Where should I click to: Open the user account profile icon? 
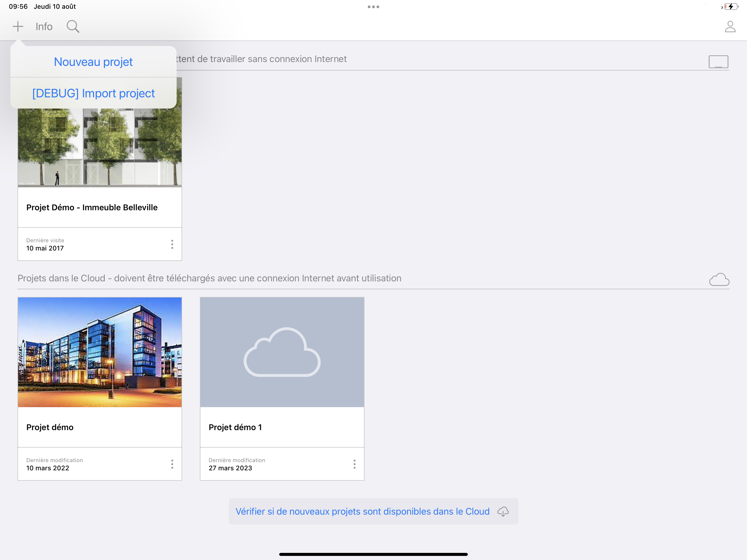[730, 27]
